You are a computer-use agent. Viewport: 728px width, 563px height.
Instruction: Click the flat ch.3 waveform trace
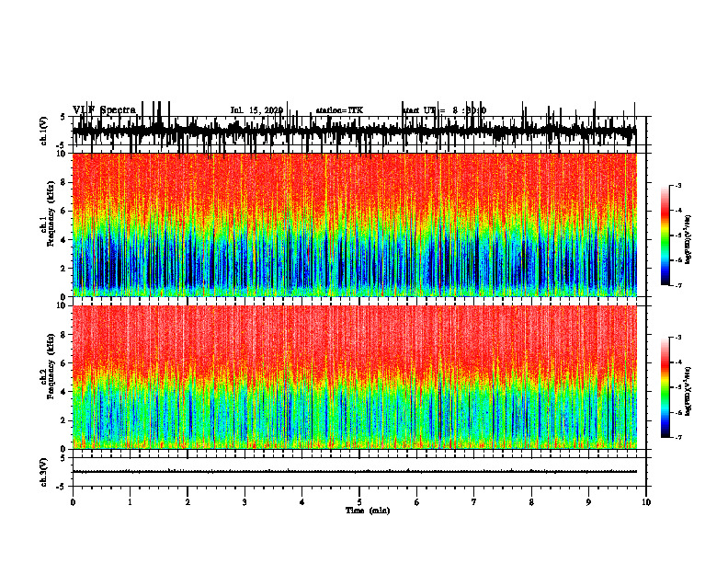[x=355, y=472]
